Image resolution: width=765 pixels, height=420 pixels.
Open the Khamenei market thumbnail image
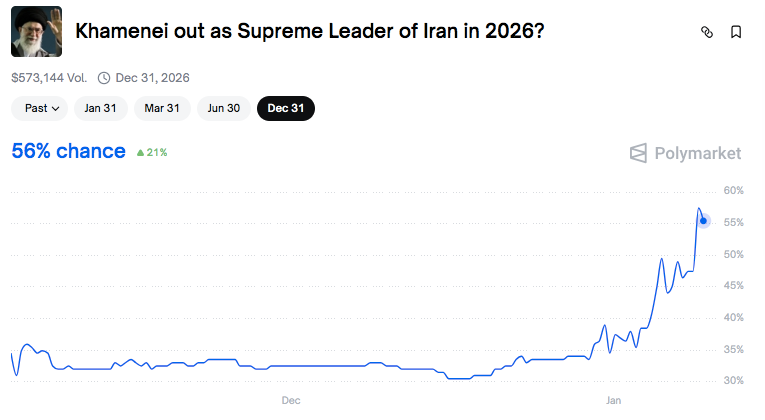[37, 32]
